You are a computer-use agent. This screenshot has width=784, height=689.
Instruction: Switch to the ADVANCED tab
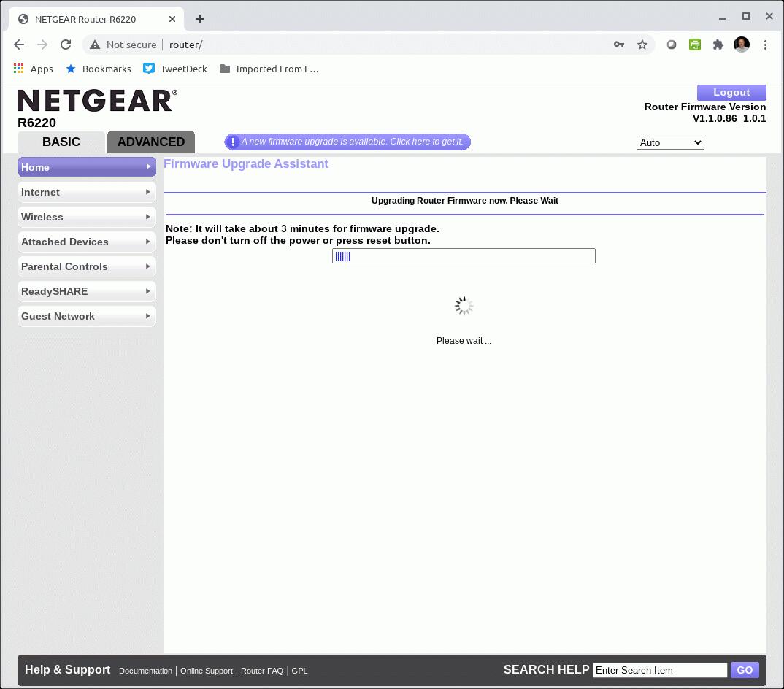tap(151, 142)
